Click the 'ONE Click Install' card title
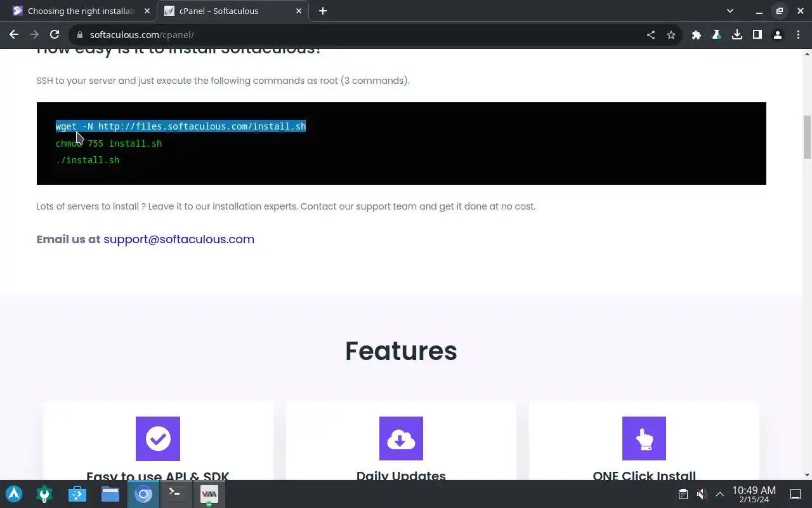 pos(644,476)
